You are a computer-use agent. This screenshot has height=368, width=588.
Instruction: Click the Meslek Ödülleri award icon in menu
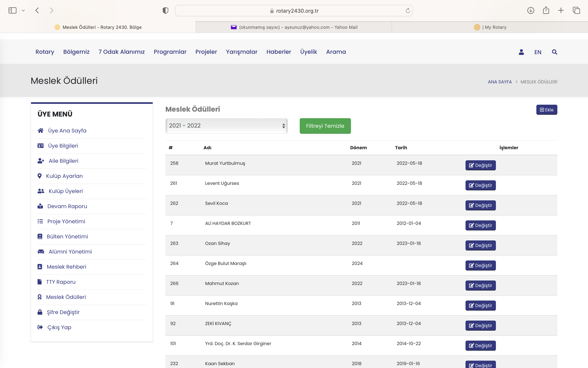click(x=40, y=297)
